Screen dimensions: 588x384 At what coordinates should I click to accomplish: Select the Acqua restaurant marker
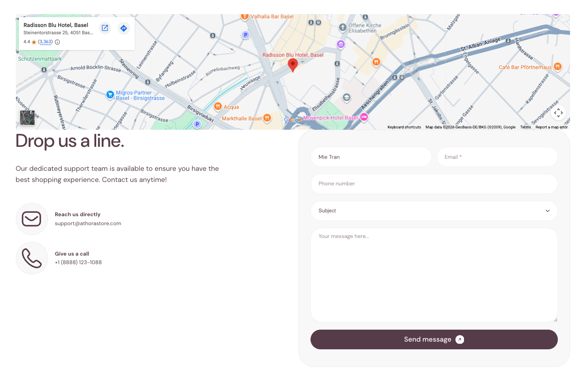tap(218, 106)
